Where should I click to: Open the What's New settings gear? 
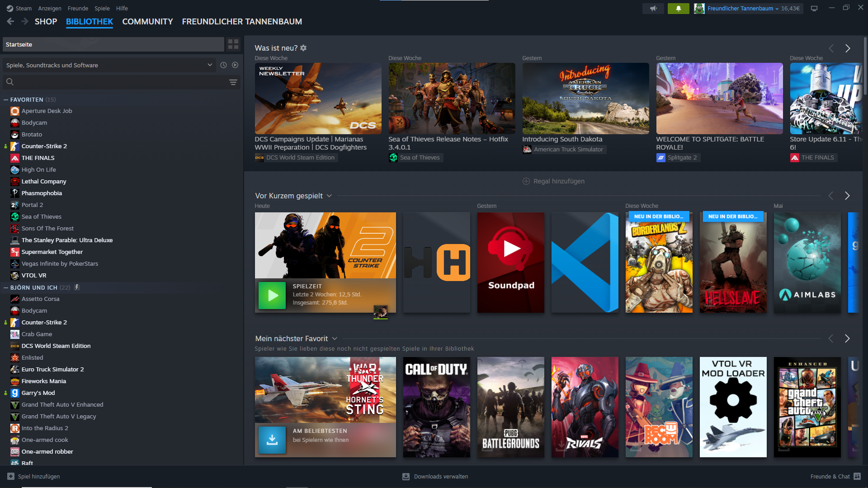(303, 48)
